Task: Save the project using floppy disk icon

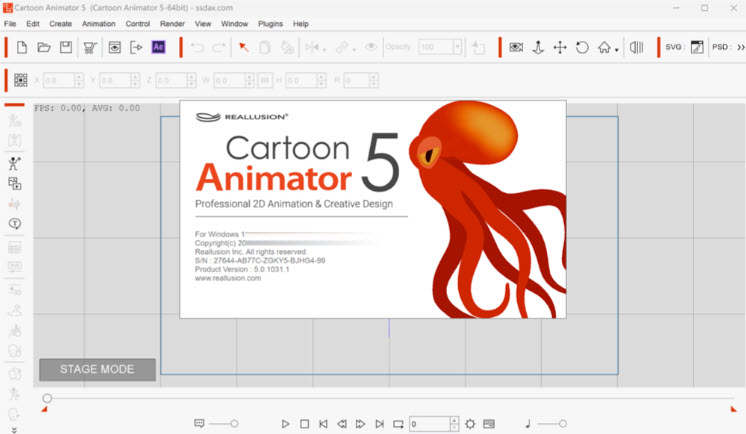Action: [66, 47]
